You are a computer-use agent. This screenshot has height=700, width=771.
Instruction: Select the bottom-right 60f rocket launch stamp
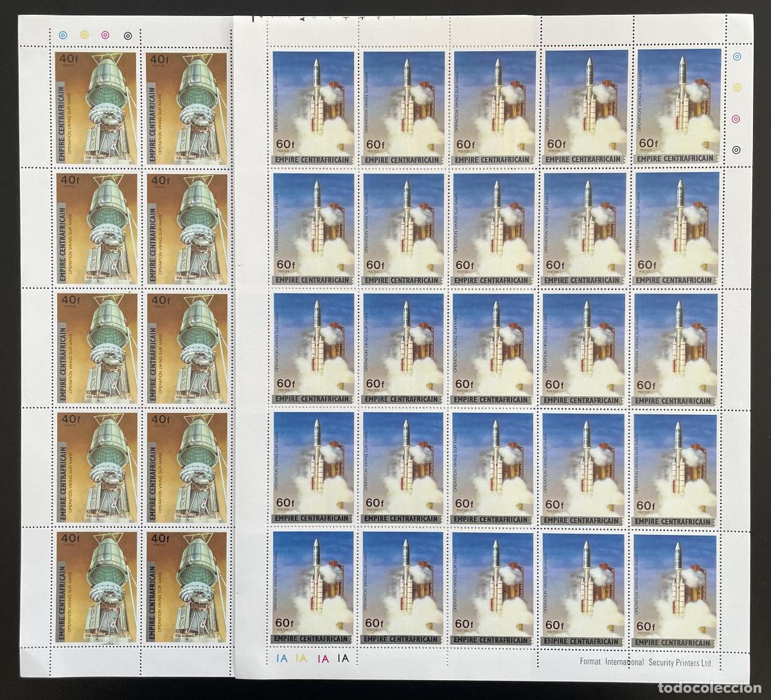pos(673,591)
